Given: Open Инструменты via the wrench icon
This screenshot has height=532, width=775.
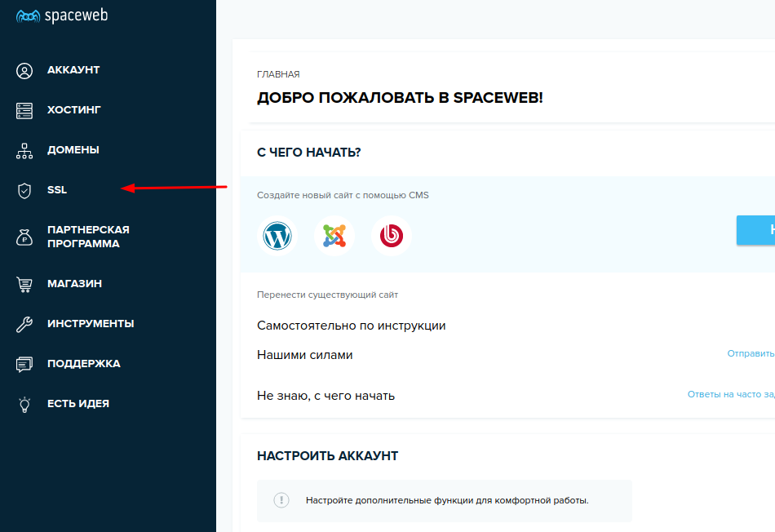Looking at the screenshot, I should (x=24, y=323).
